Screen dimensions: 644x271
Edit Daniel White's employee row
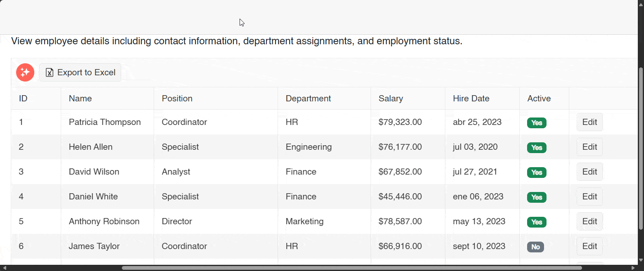point(589,197)
